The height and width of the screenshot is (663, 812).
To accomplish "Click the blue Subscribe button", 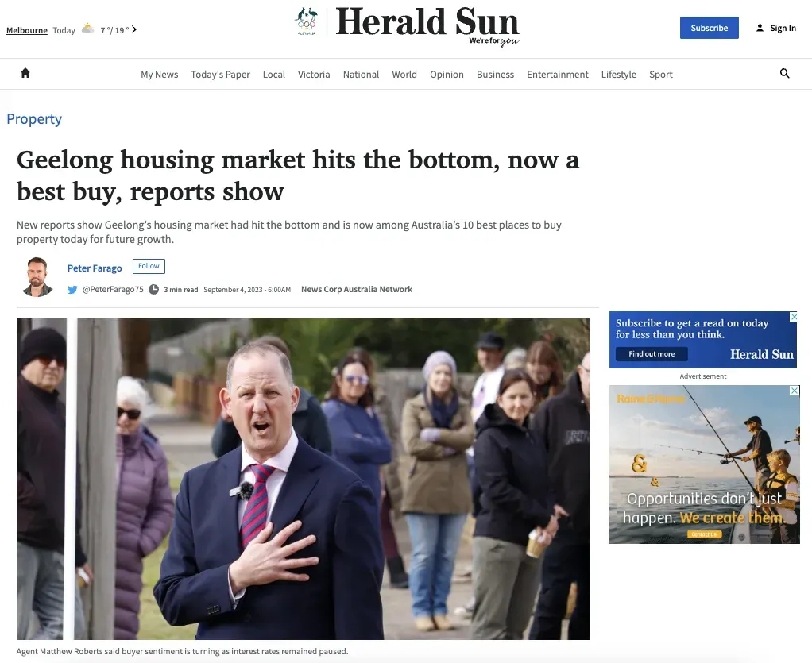I will tap(709, 28).
